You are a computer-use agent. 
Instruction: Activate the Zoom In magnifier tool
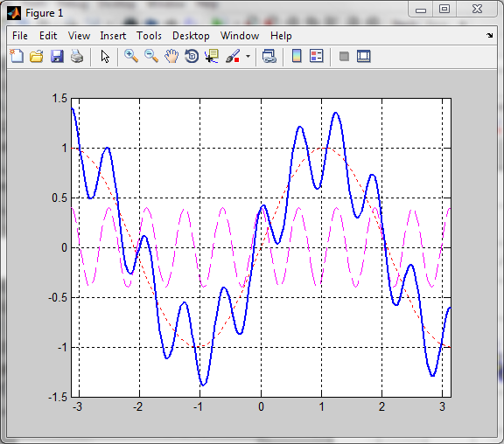[131, 56]
